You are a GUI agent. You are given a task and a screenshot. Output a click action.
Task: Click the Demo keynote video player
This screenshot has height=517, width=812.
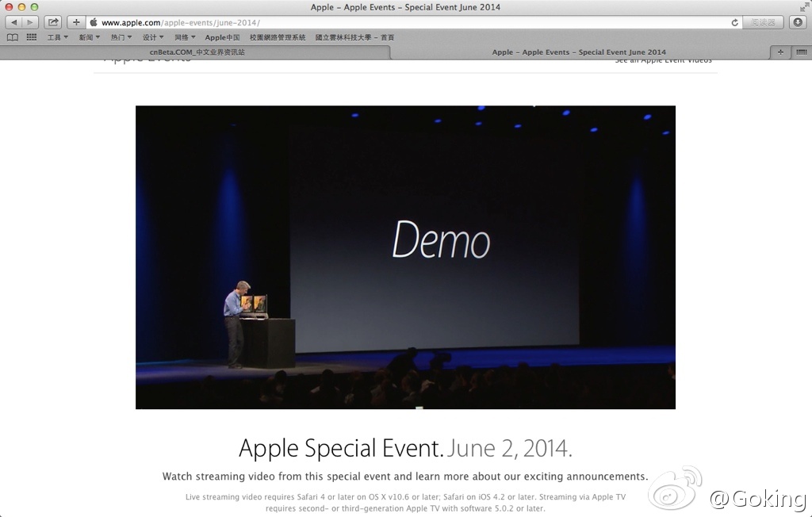(x=405, y=257)
